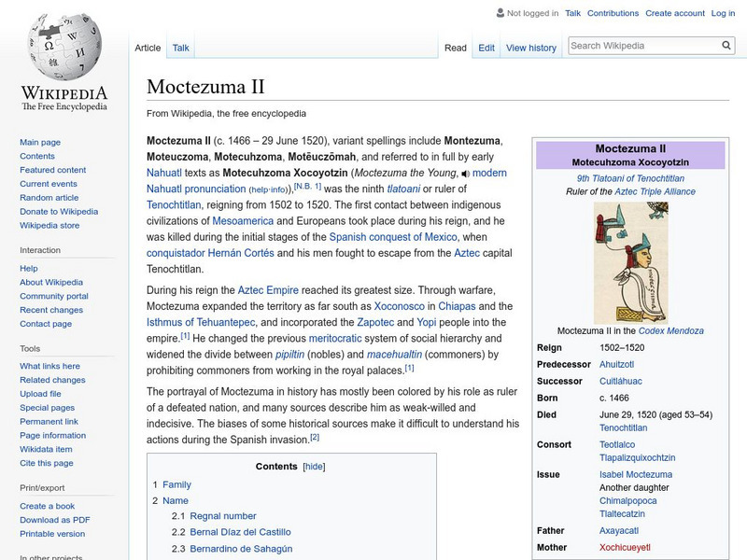Open the Edit tab
Viewport: 747px width, 560px height.
point(486,49)
